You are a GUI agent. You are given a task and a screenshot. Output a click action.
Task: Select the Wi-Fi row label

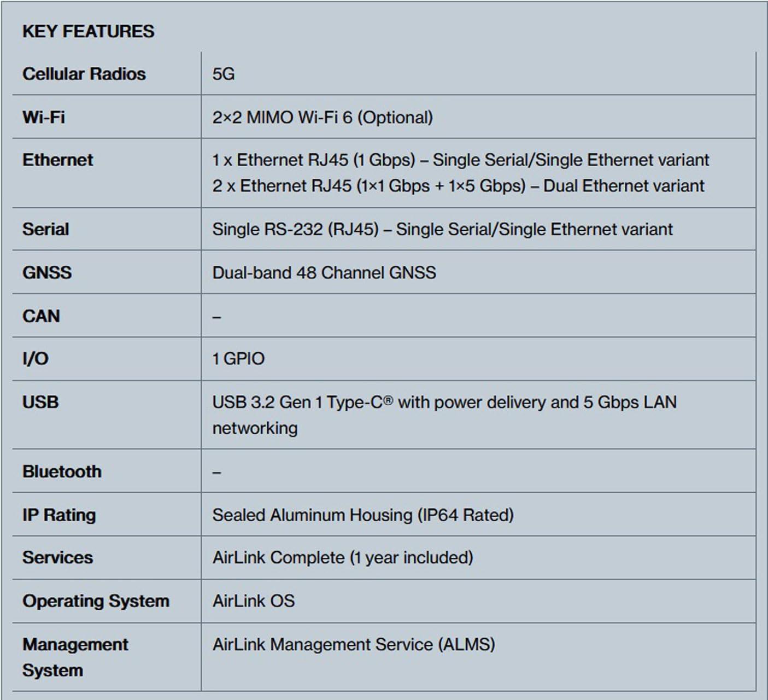pos(43,117)
